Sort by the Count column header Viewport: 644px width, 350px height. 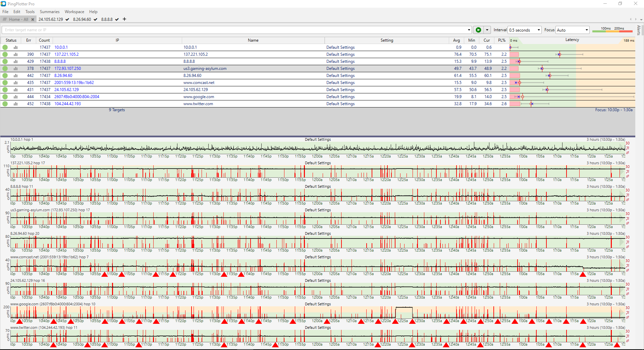tap(44, 40)
